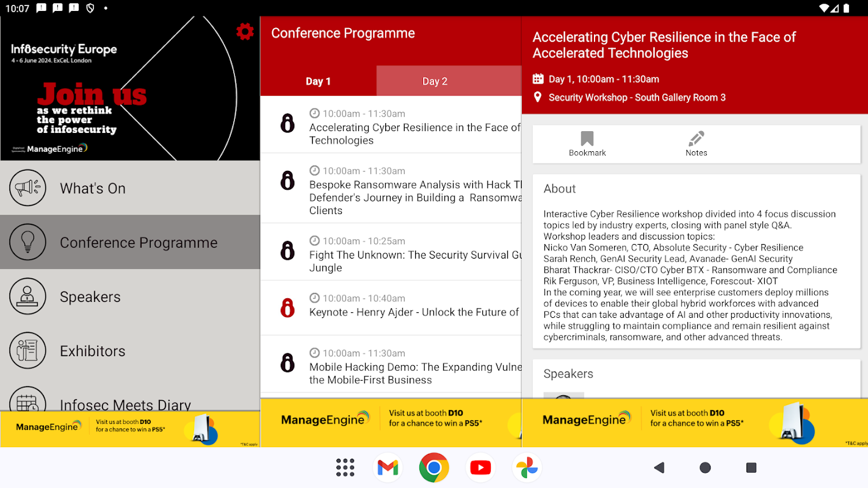The height and width of the screenshot is (488, 868).
Task: Tap the Speakers heading in session details
Action: click(568, 373)
